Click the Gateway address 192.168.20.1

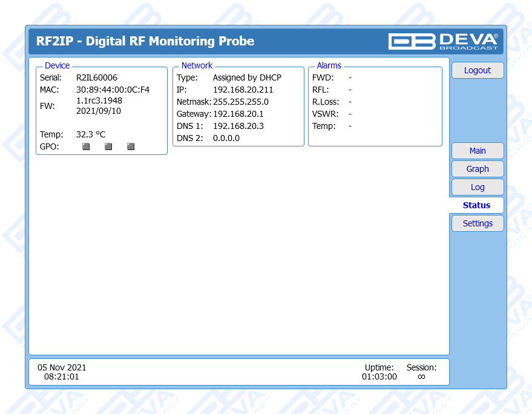[x=238, y=114]
